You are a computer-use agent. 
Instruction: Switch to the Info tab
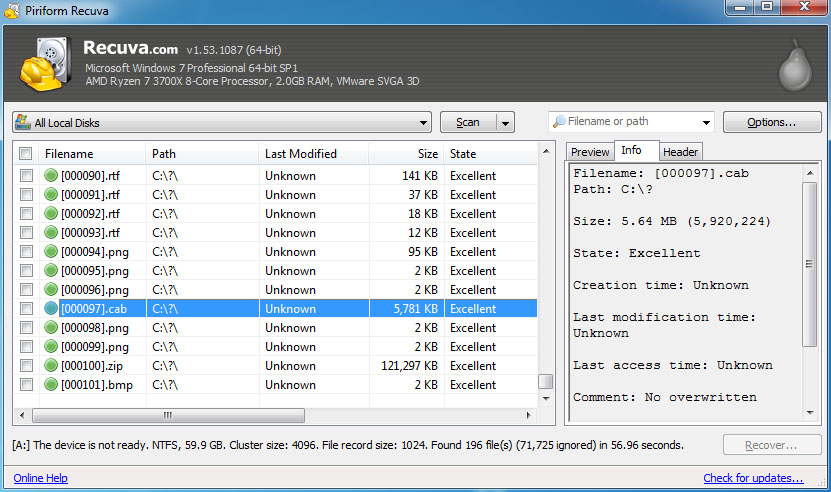[x=636, y=151]
